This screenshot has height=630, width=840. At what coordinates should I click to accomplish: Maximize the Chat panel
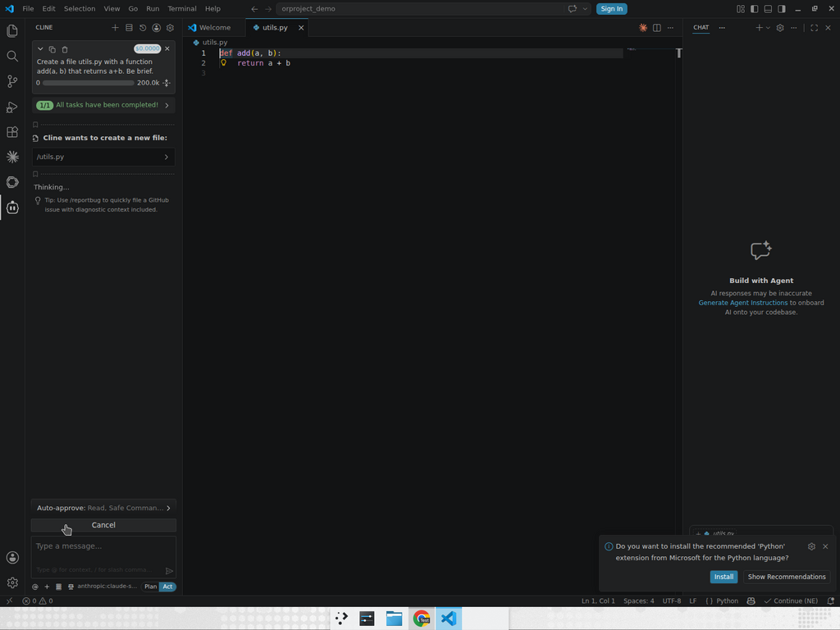point(815,28)
